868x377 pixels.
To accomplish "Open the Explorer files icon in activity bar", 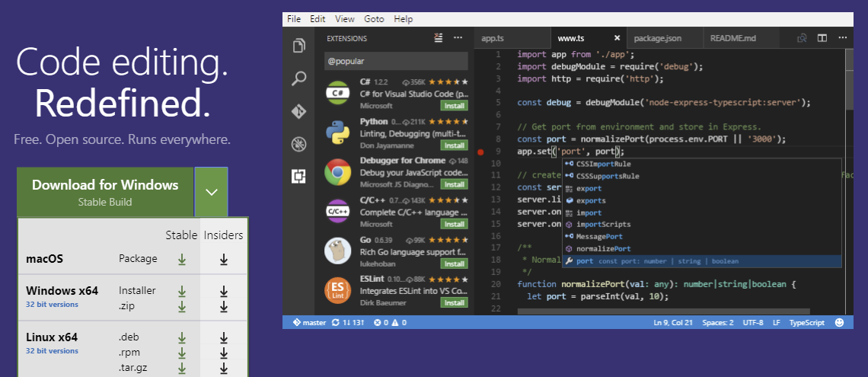I will click(298, 46).
